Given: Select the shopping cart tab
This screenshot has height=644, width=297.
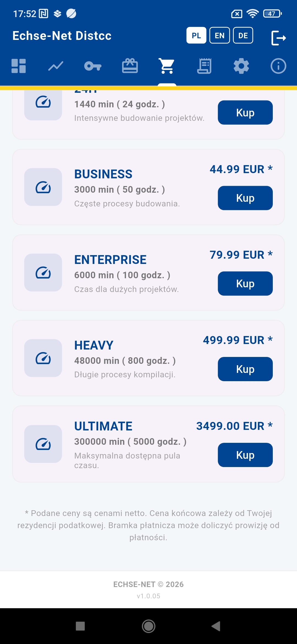Looking at the screenshot, I should click(167, 66).
